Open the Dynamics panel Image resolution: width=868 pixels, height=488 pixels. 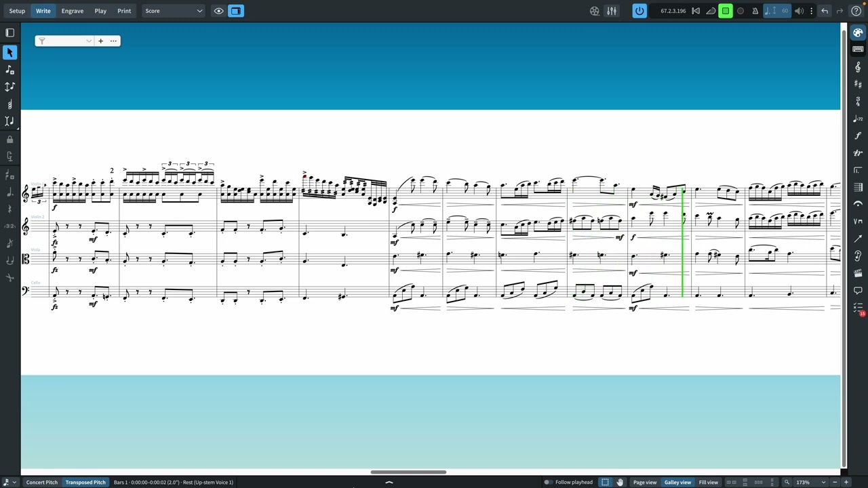[x=858, y=136]
